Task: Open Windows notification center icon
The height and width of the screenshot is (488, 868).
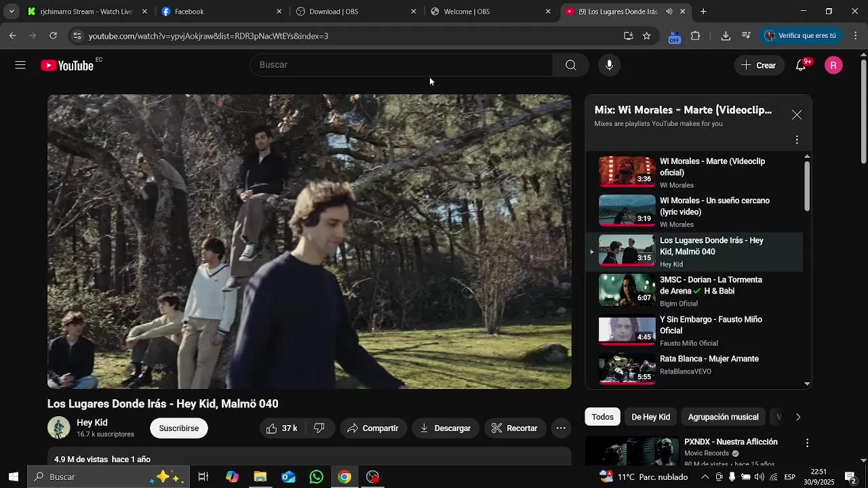Action: pyautogui.click(x=850, y=477)
